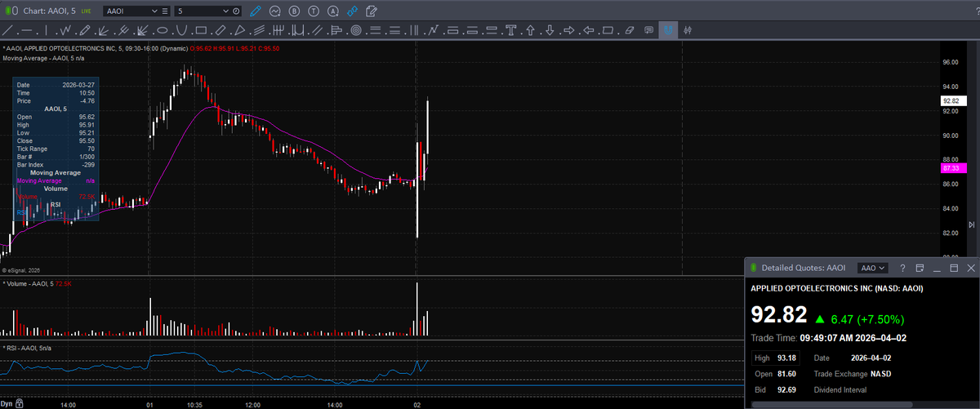The height and width of the screenshot is (409, 980).
Task: Click the Bid 92.69 quote field
Action: click(775, 390)
